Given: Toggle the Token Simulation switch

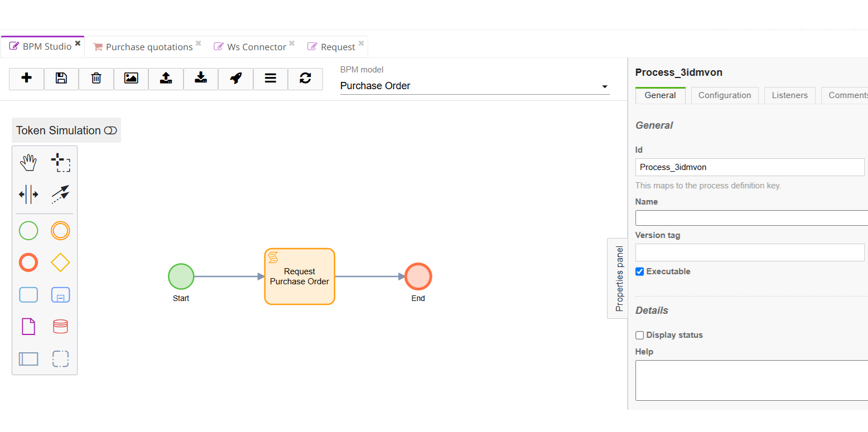Looking at the screenshot, I should click(110, 130).
